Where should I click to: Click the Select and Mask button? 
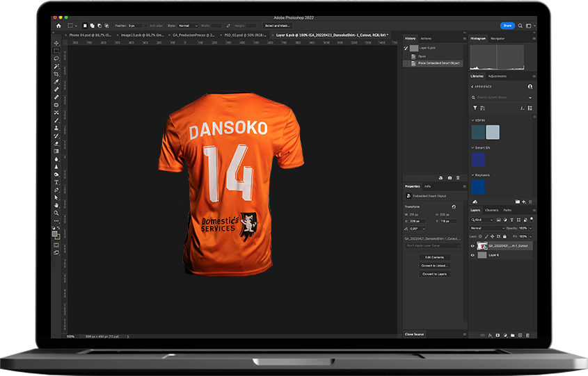point(277,26)
